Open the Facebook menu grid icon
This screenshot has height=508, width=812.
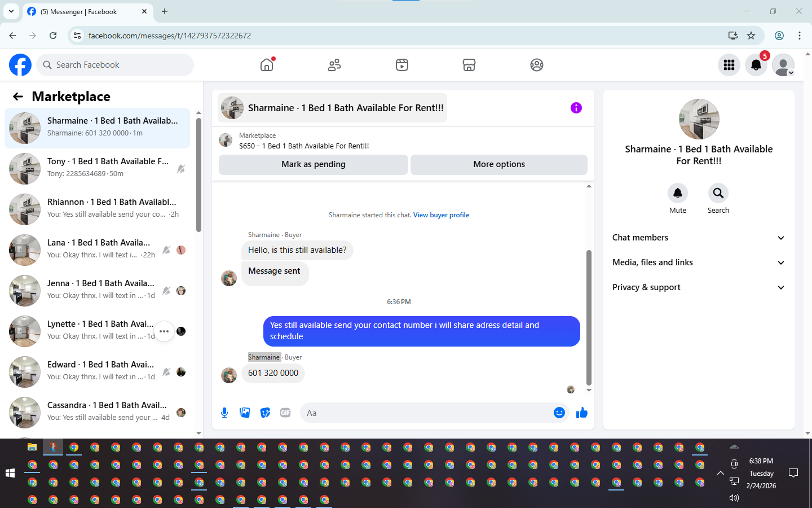pyautogui.click(x=729, y=65)
